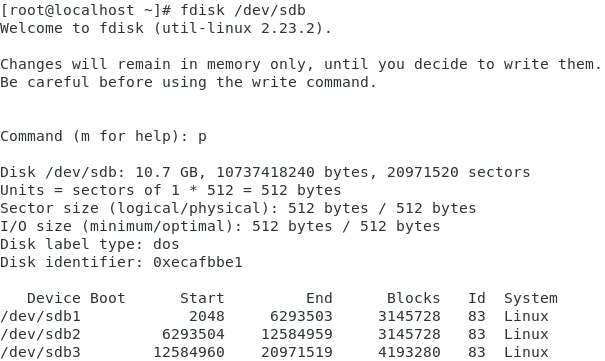605x361 pixels.
Task: Click the util-linux 2.23.2 version text
Action: 242,28
